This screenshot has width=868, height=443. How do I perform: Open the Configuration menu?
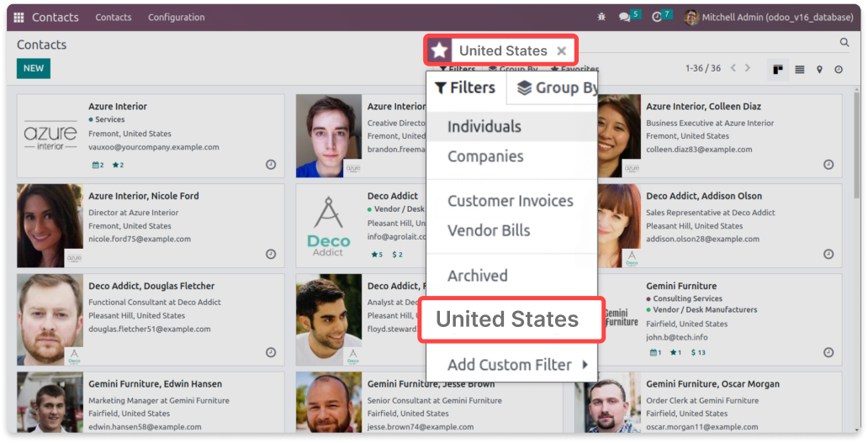(x=176, y=17)
